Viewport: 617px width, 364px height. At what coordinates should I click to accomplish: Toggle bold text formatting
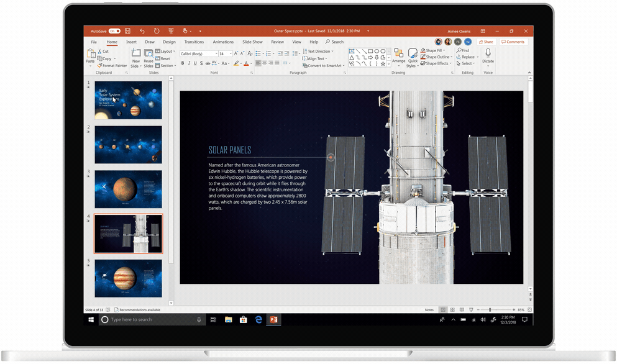182,63
